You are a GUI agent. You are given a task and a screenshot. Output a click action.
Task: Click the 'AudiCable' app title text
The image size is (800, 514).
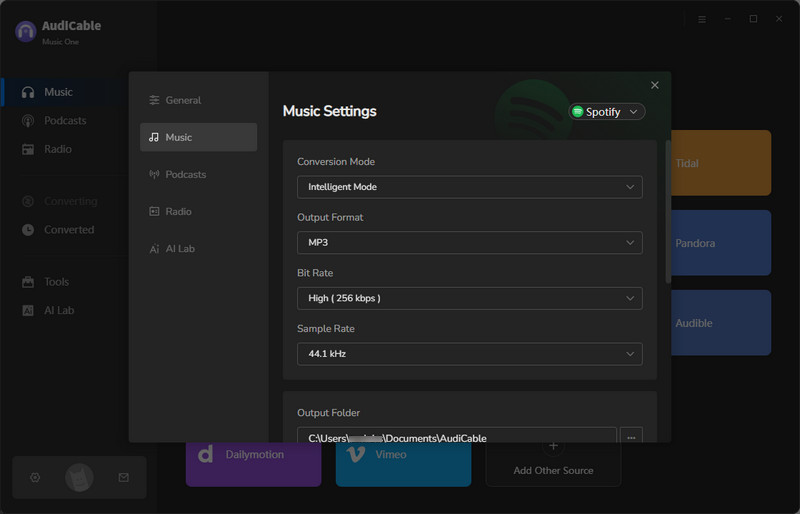click(x=71, y=26)
